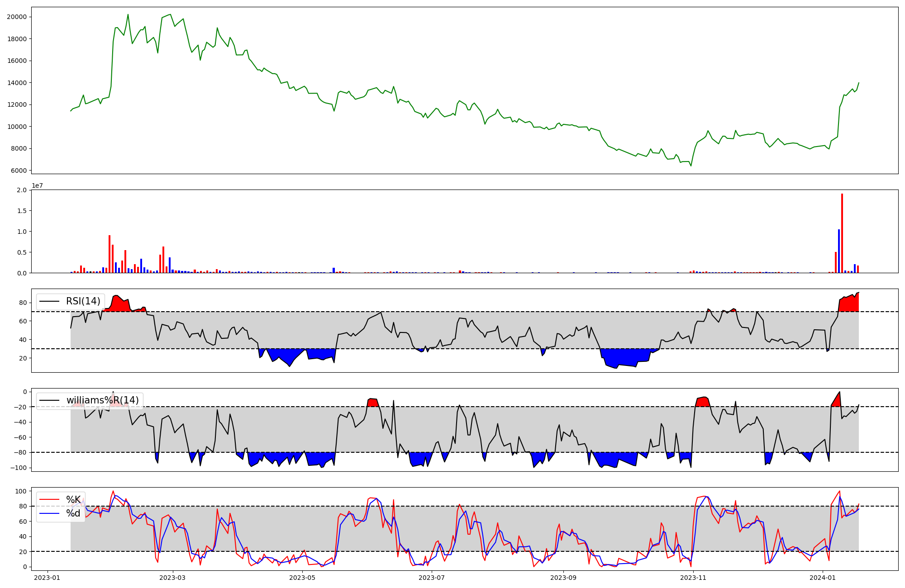Click the tallest red volume bar near February 2023
The width and height of the screenshot is (905, 588).
click(x=110, y=254)
